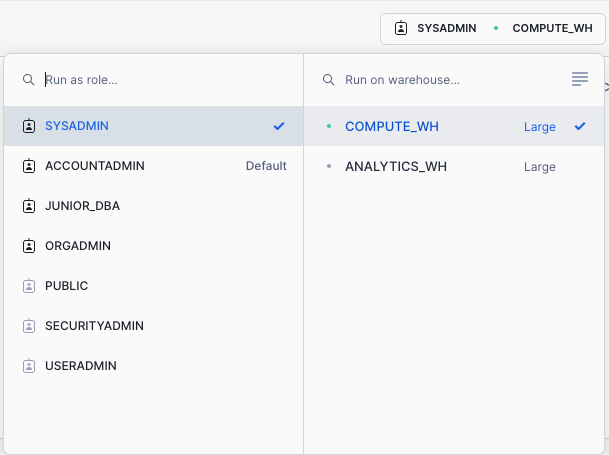Open the SYSADMIN COMPUTE_WH context selector
This screenshot has height=455, width=609.
(x=494, y=28)
